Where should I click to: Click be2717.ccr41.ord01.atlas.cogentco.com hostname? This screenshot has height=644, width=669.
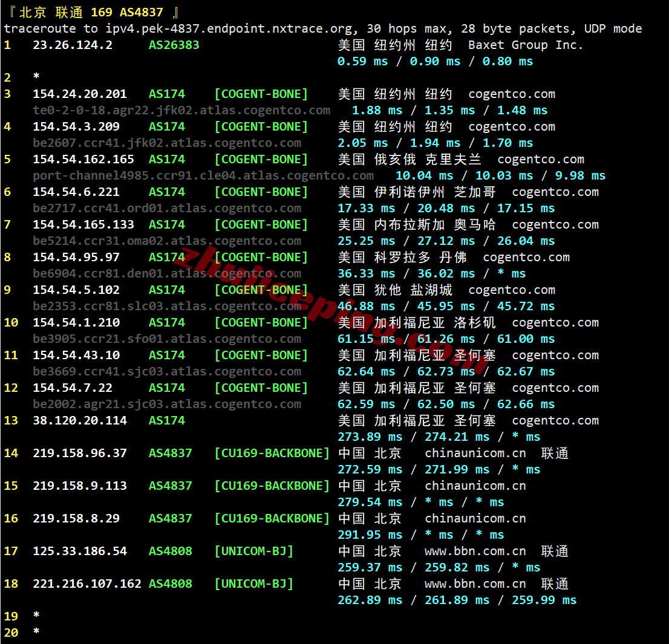(x=167, y=208)
